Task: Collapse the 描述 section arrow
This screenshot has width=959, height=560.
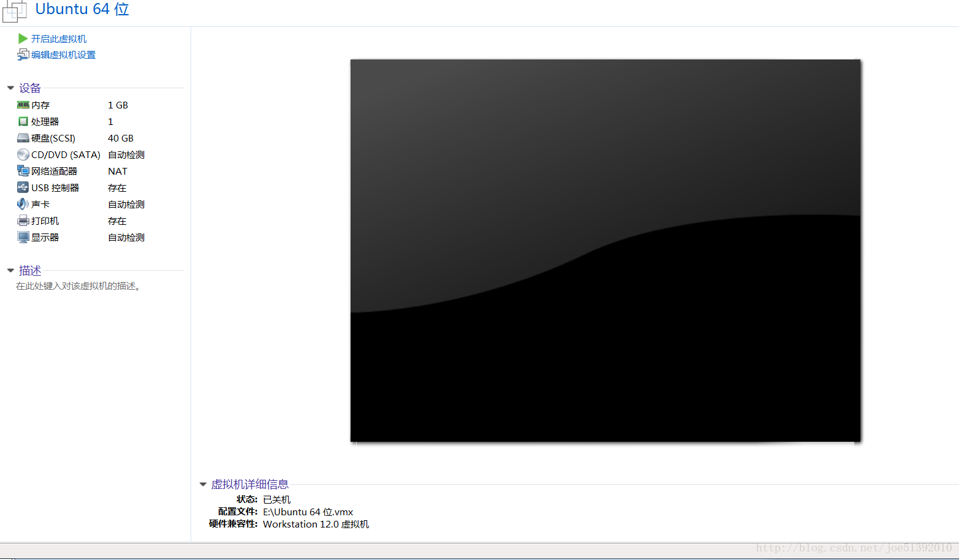Action: click(x=10, y=270)
